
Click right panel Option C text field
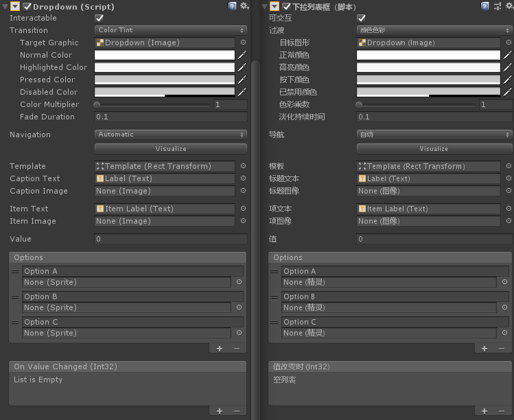pos(395,322)
